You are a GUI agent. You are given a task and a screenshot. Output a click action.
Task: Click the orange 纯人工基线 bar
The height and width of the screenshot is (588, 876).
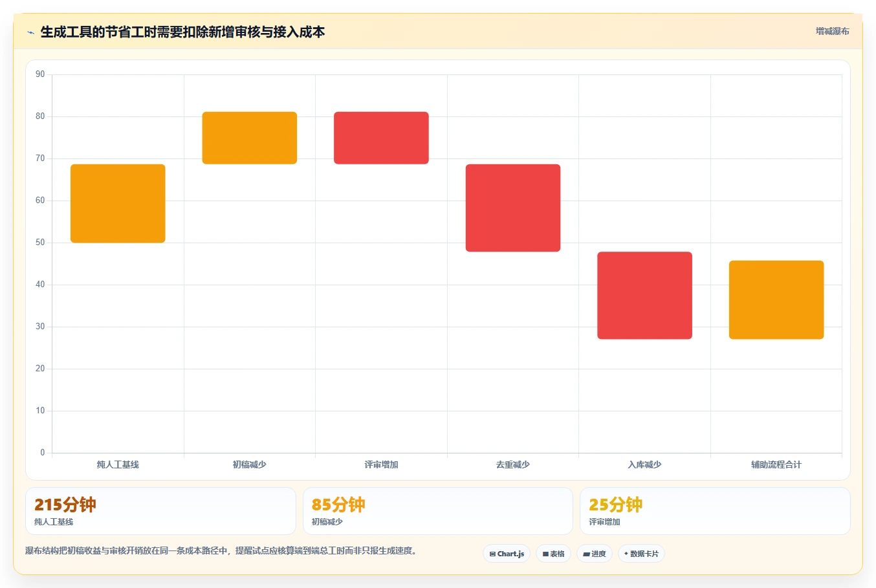118,204
